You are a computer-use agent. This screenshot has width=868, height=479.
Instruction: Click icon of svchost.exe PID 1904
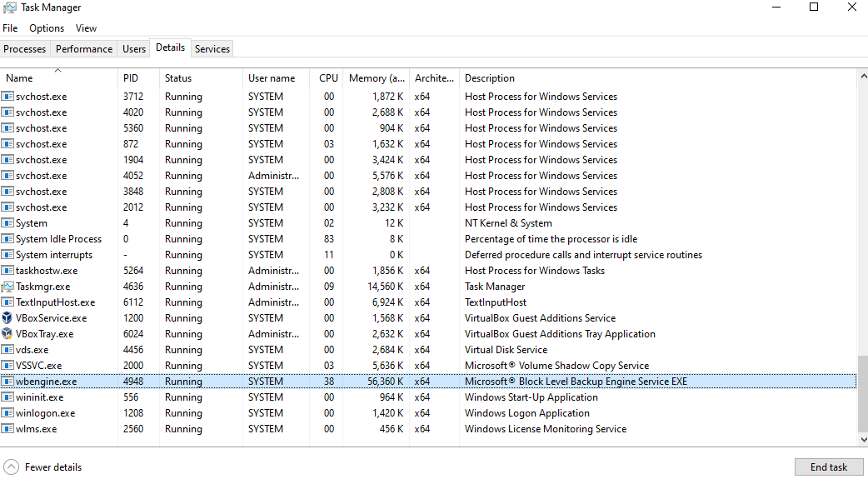(x=7, y=160)
